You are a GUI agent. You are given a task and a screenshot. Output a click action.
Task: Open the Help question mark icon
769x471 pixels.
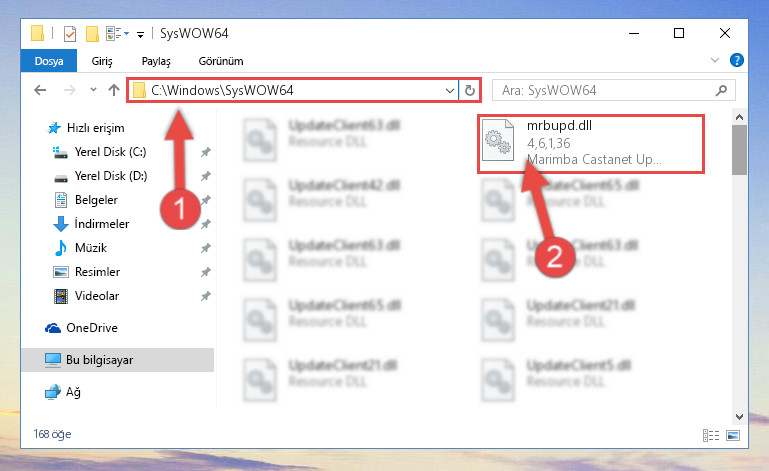[x=737, y=60]
